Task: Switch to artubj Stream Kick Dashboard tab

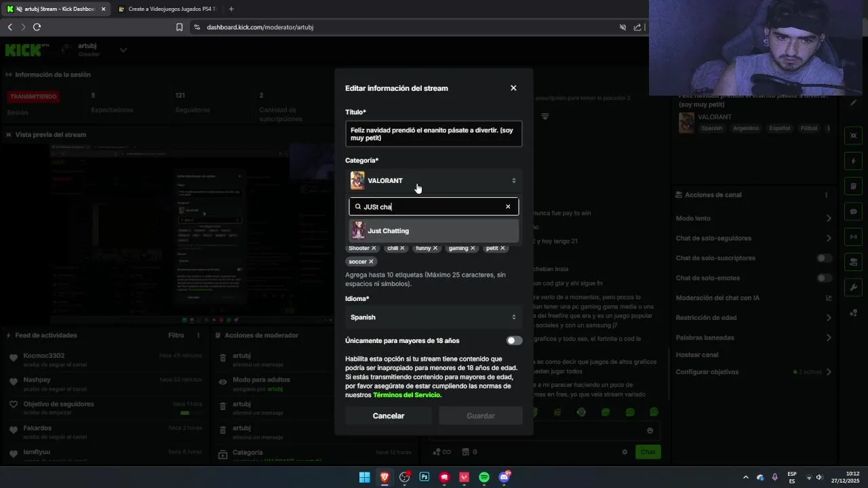Action: (56, 9)
